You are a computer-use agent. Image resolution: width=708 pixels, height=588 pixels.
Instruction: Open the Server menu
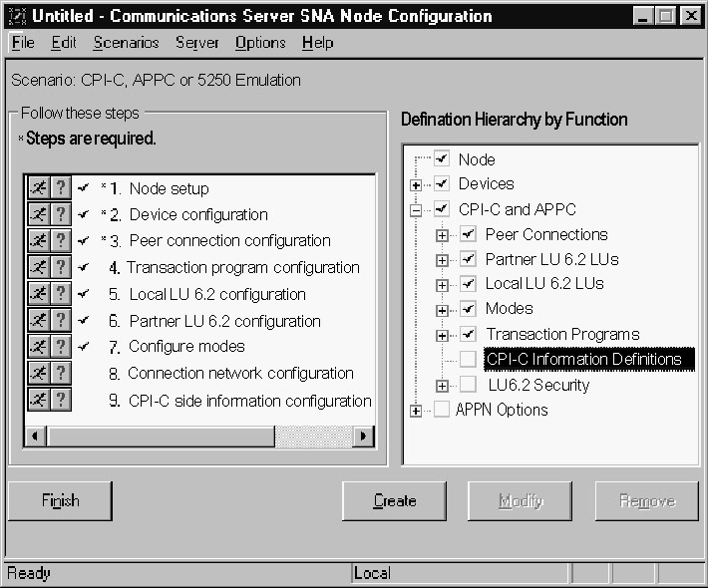[x=197, y=43]
